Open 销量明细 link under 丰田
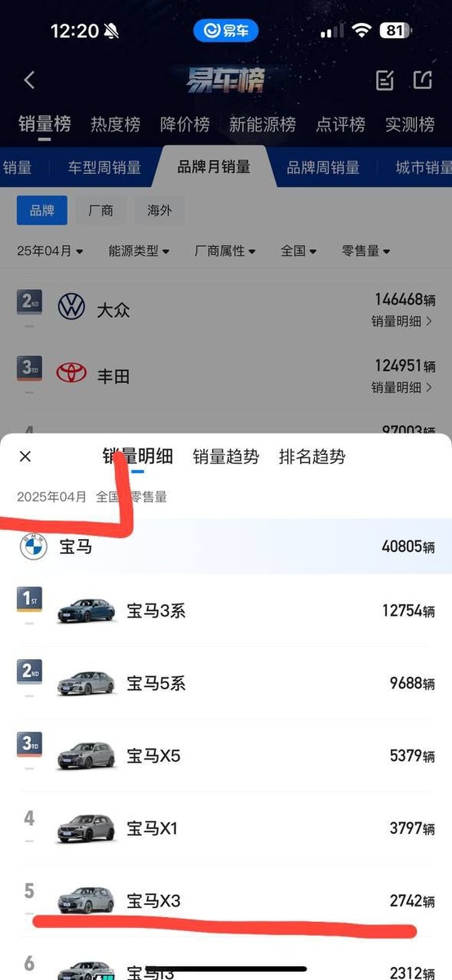The height and width of the screenshot is (980, 452). [x=402, y=387]
